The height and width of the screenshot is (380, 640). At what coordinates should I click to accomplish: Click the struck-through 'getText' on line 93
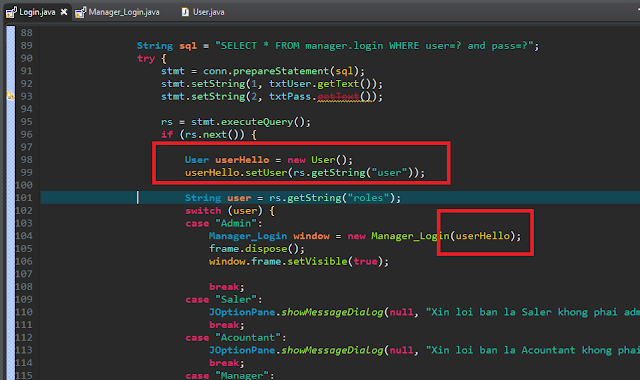tap(338, 96)
